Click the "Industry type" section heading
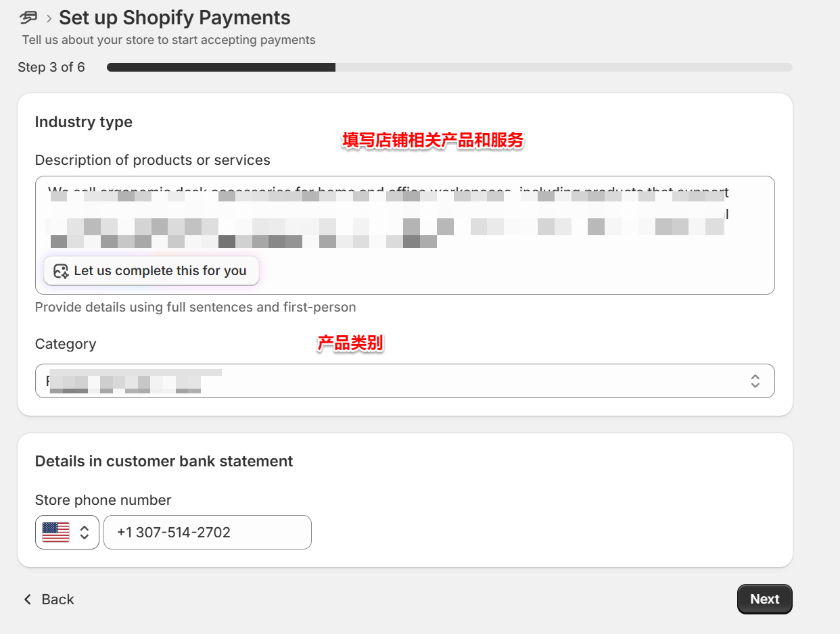This screenshot has height=634, width=840. 83,122
